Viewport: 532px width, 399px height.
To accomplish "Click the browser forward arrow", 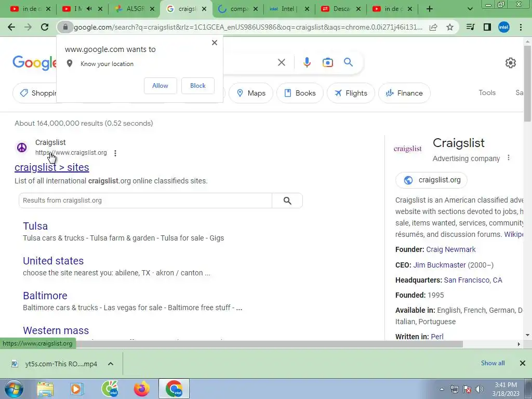I will (28, 27).
